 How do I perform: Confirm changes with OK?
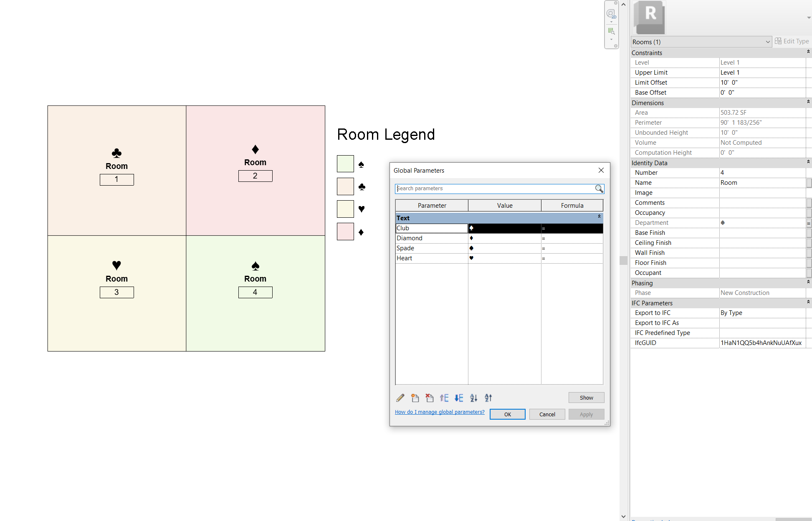tap(507, 414)
